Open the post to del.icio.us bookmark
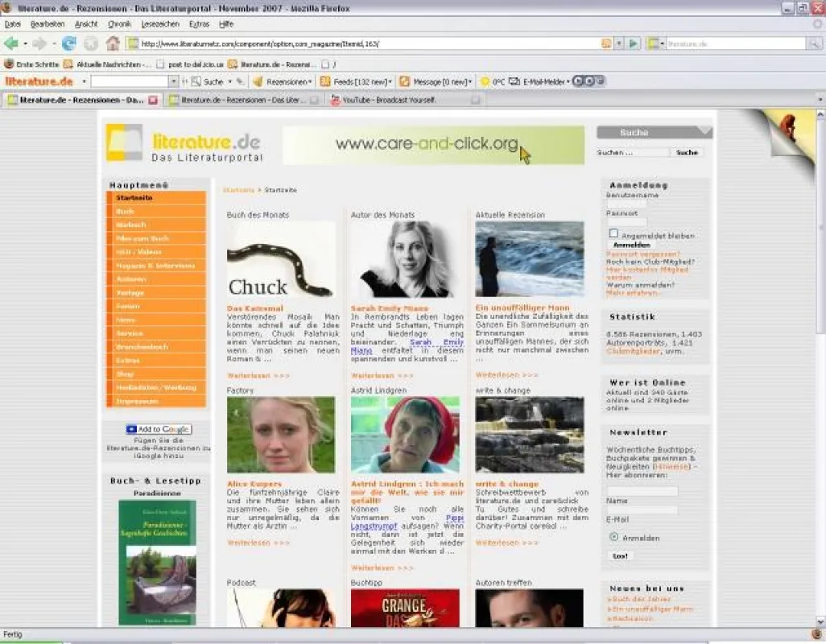Screen dimensions: 826x644 click(190, 64)
